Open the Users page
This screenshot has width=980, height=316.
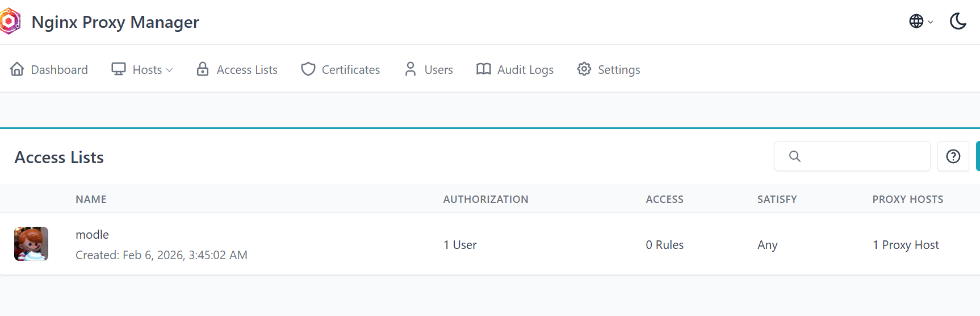click(x=429, y=69)
